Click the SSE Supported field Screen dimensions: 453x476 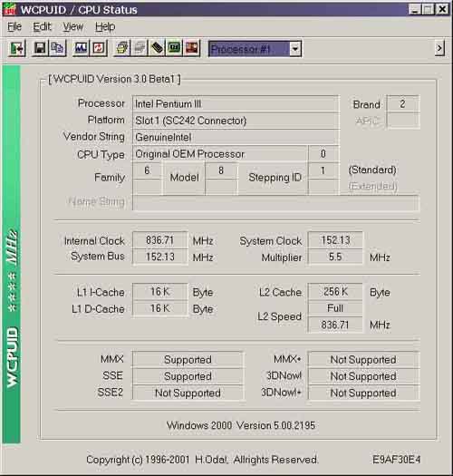[x=188, y=376]
